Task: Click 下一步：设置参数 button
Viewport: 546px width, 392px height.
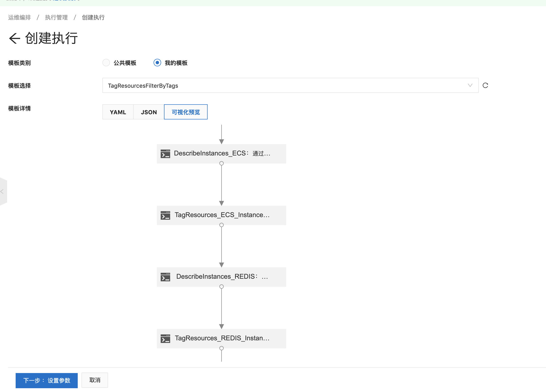Action: coord(47,380)
